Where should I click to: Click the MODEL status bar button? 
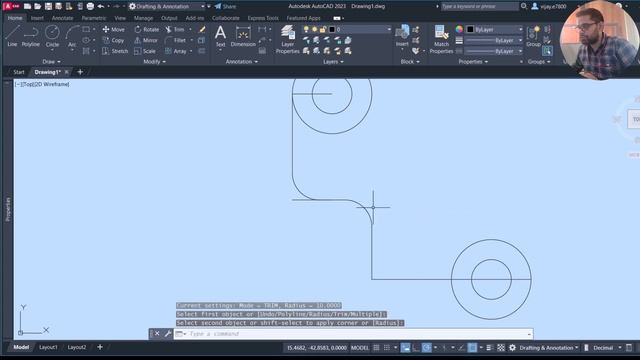tap(360, 348)
